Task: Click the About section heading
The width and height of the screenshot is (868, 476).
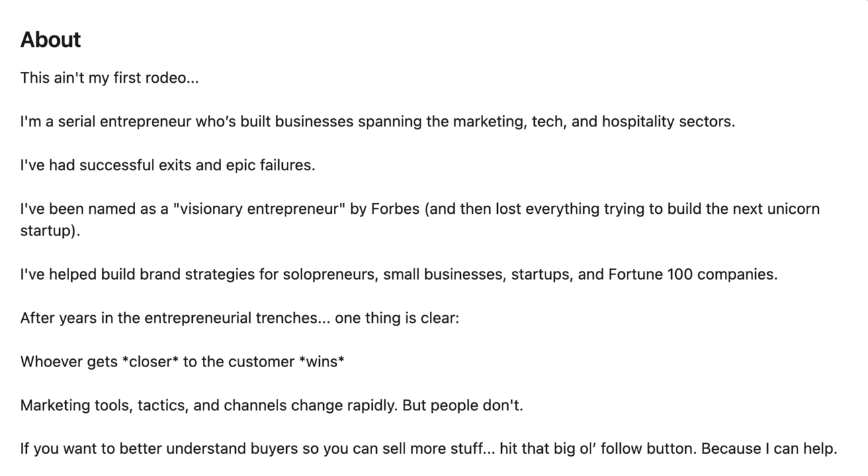Action: 50,40
